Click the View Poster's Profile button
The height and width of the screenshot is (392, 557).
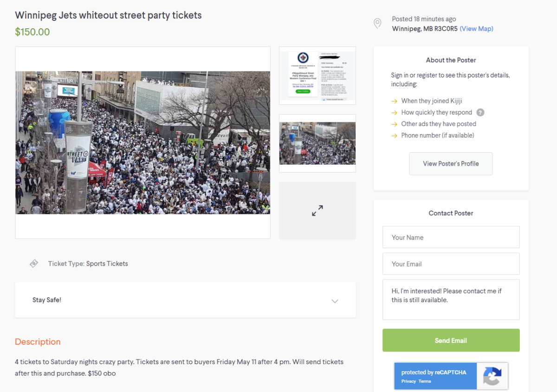(x=451, y=164)
